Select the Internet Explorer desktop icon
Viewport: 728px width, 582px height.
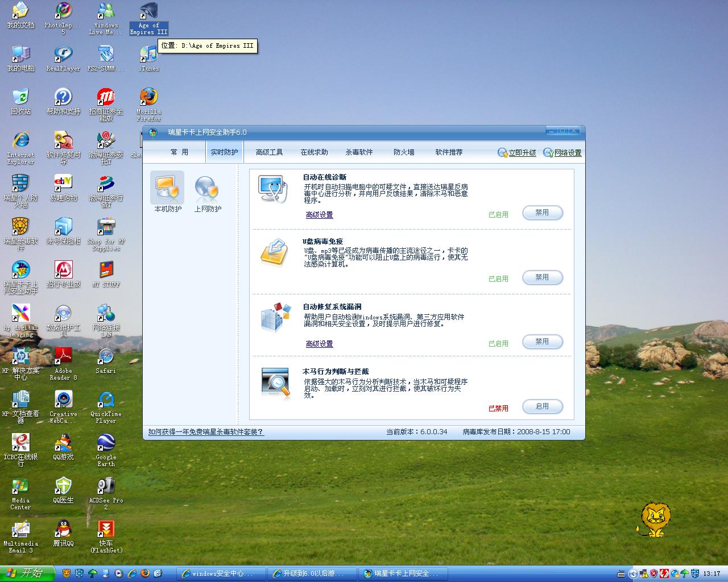[20, 148]
